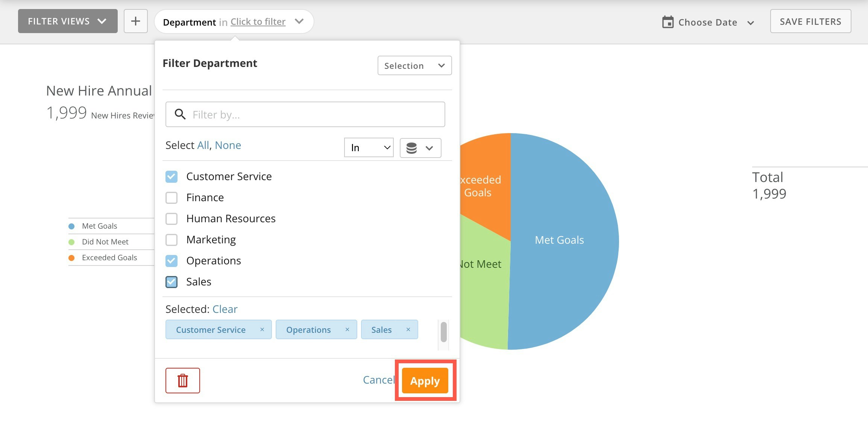Uncheck the Customer Service checkbox

[171, 176]
